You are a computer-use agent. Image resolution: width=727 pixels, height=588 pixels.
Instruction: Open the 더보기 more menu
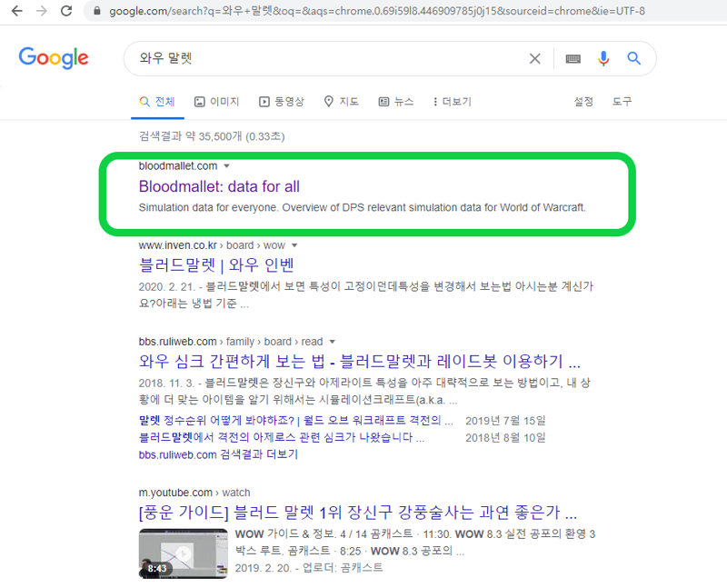tap(452, 102)
